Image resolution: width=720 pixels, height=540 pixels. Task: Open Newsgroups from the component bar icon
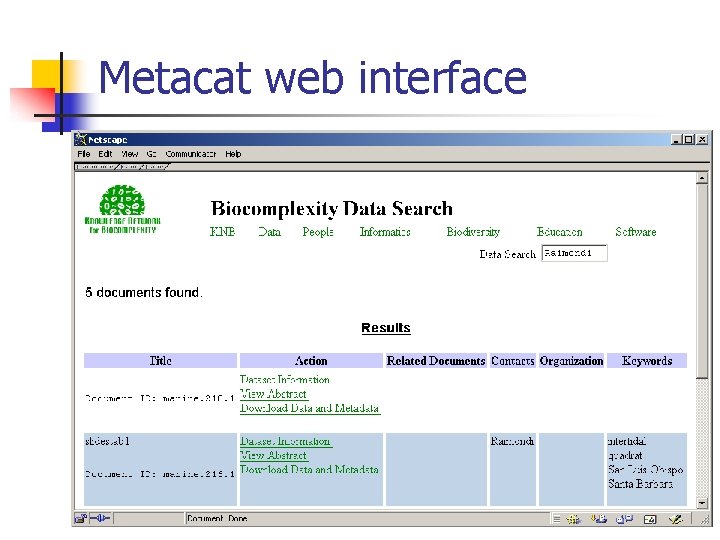[624, 519]
